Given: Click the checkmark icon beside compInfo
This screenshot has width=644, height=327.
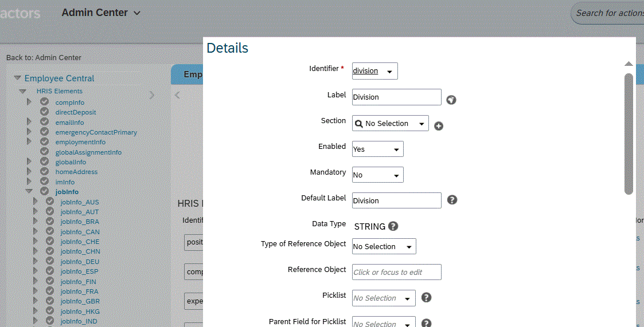Looking at the screenshot, I should tap(44, 103).
